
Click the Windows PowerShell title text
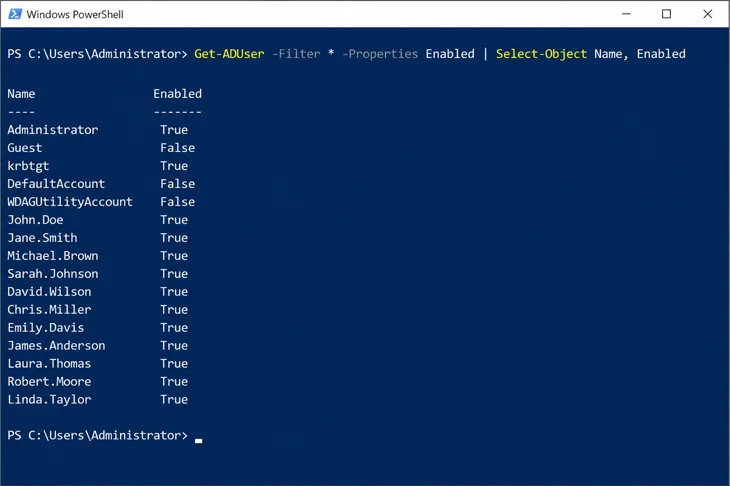75,14
